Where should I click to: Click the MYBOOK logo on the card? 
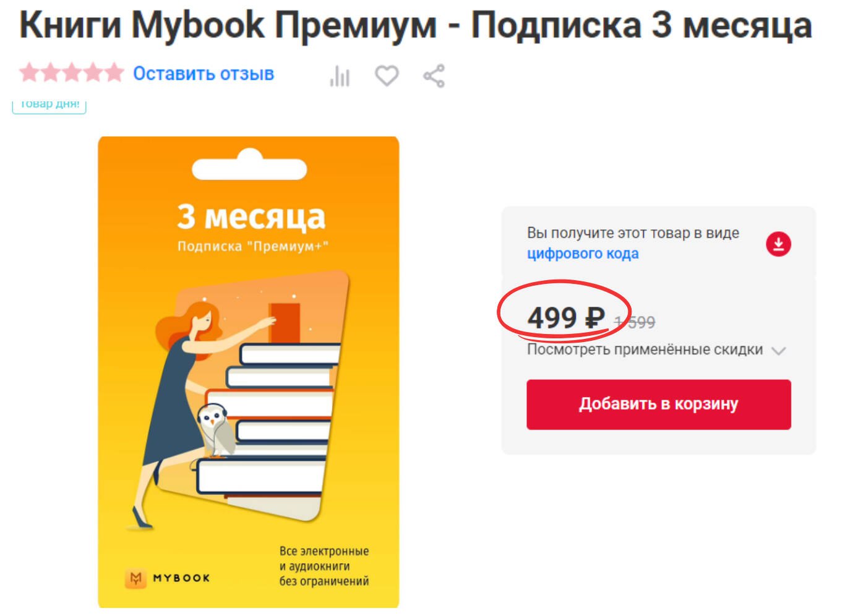pos(168,578)
